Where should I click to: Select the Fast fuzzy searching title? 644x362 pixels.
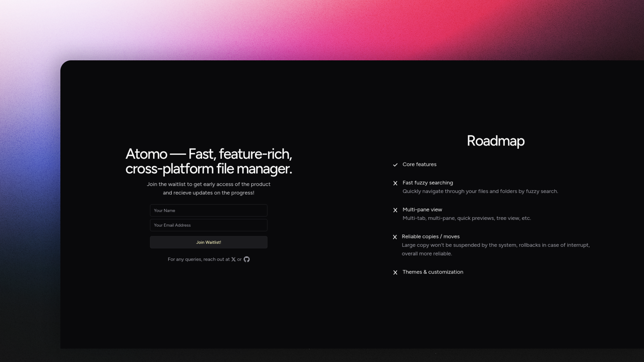tap(428, 183)
